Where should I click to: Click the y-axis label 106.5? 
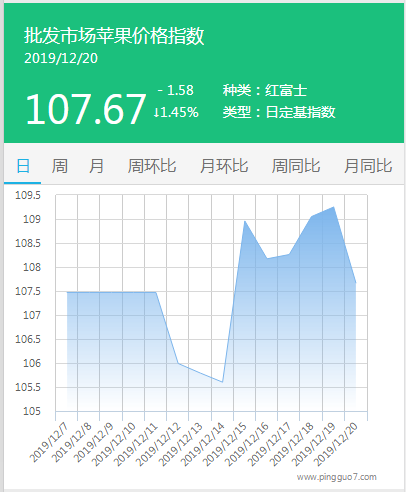[28, 339]
